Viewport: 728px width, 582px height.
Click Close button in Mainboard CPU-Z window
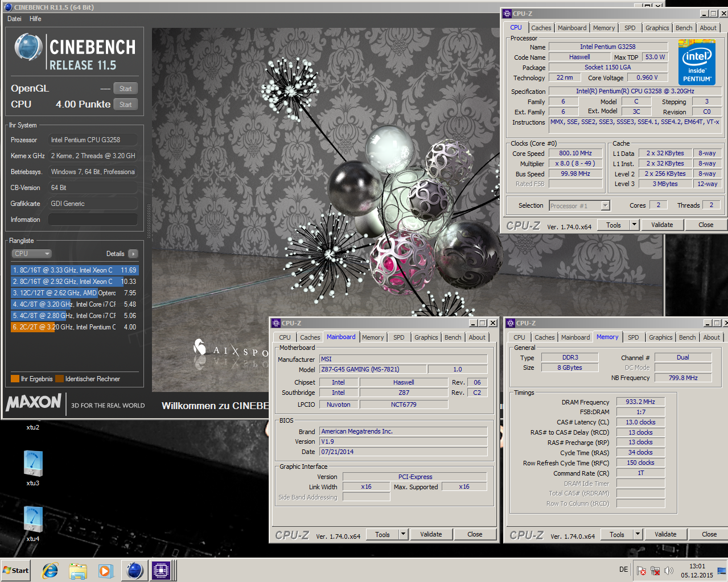tap(475, 535)
